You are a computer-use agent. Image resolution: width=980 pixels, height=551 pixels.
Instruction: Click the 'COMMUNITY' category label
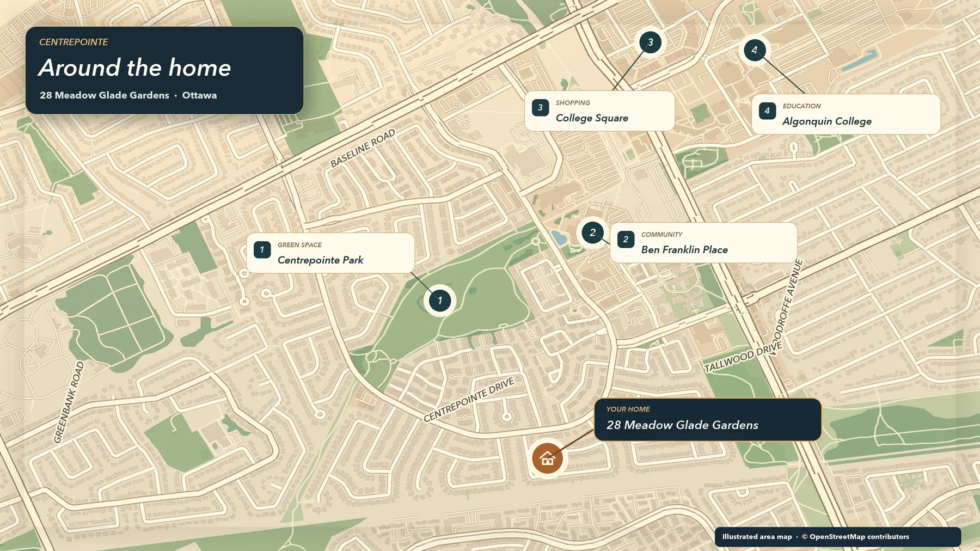(x=661, y=235)
